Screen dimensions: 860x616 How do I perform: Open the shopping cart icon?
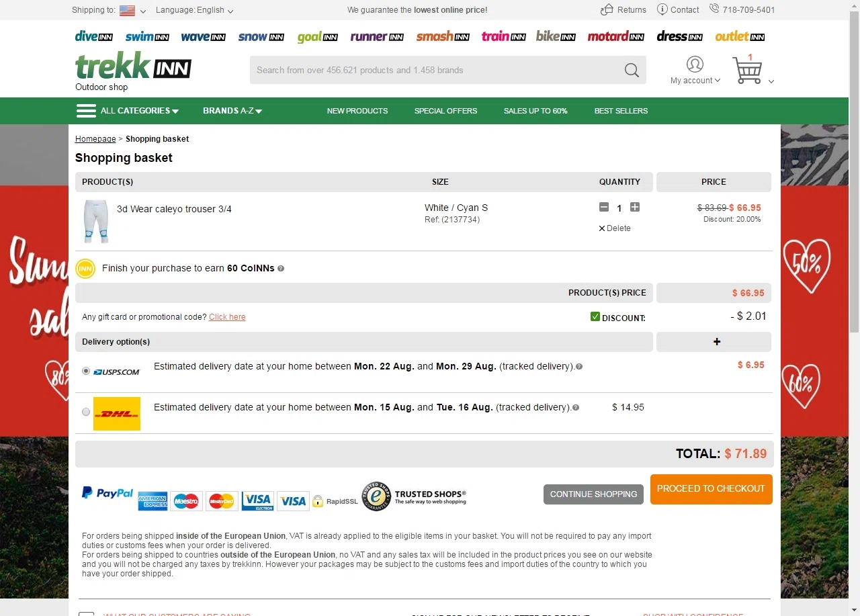point(747,70)
